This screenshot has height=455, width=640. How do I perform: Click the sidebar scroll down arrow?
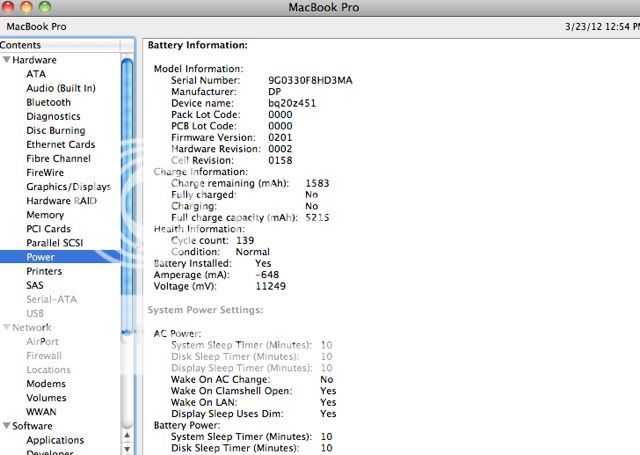click(127, 448)
